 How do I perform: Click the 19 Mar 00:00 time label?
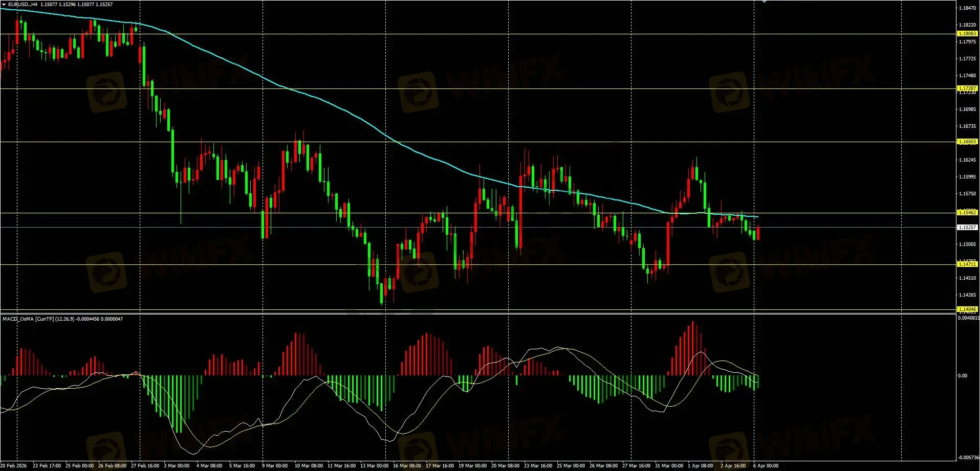[x=472, y=466]
